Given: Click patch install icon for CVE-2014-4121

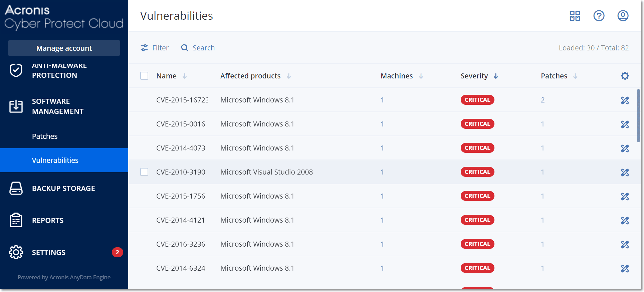Looking at the screenshot, I should (625, 220).
